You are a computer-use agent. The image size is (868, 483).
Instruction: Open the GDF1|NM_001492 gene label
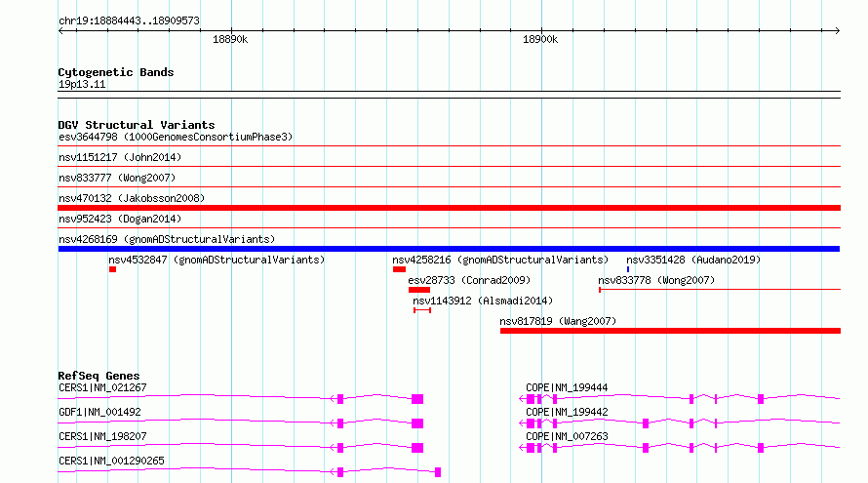tap(99, 412)
